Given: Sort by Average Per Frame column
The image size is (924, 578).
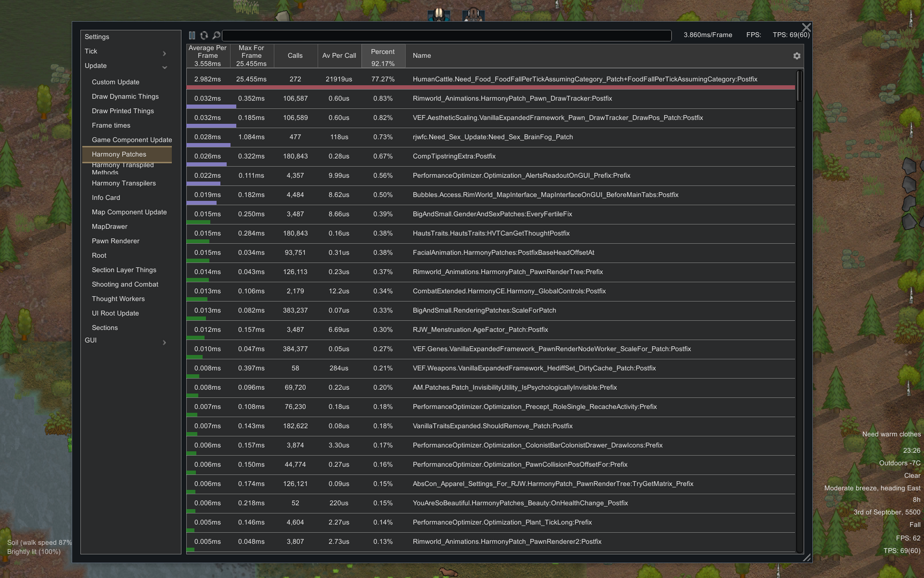Looking at the screenshot, I should [x=208, y=56].
